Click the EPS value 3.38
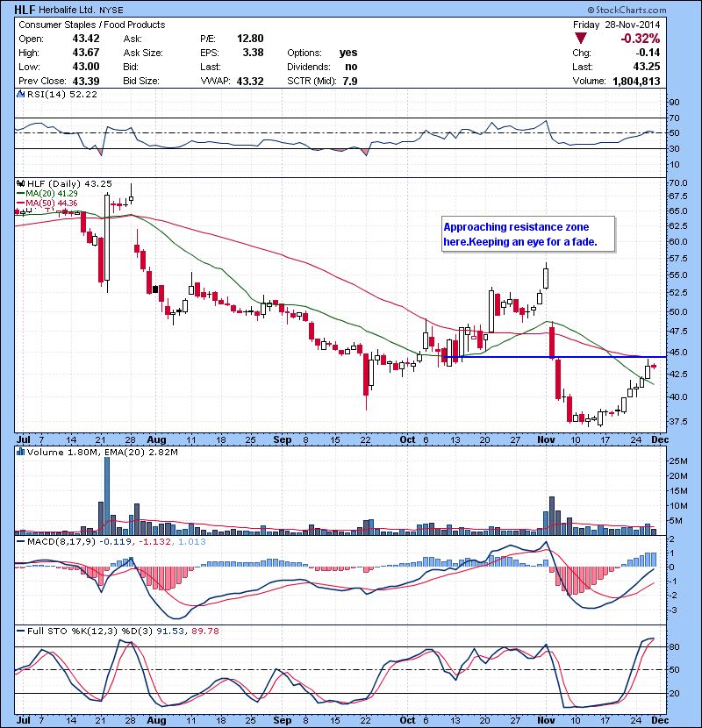The height and width of the screenshot is (728, 702). 253,53
